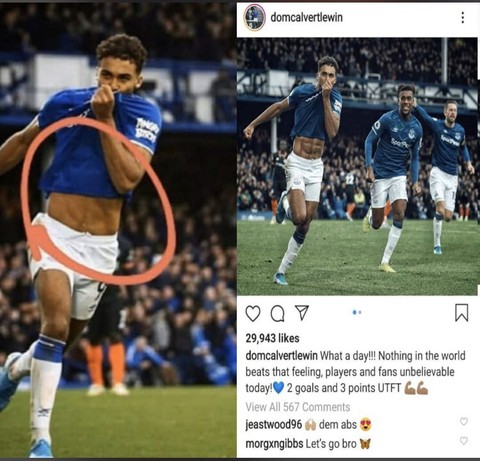This screenshot has height=461, width=480.
Task: Tap the flexed biceps emoji in the caption
Action: (416, 388)
